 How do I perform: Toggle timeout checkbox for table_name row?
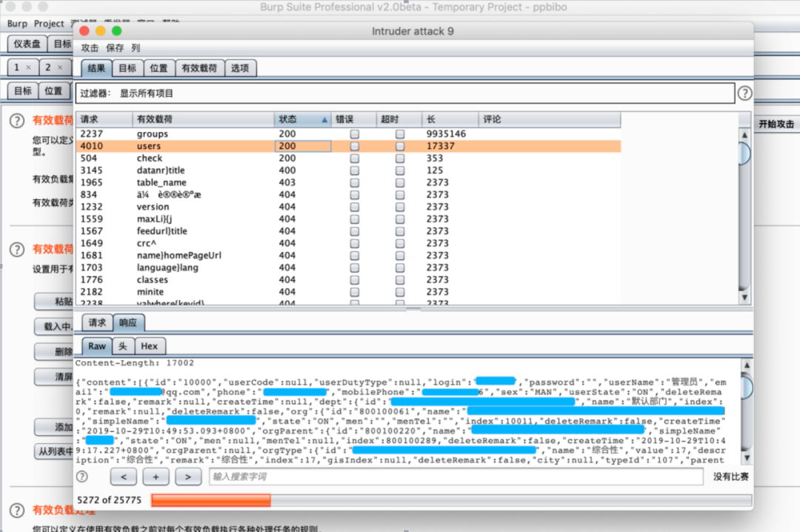click(x=400, y=182)
